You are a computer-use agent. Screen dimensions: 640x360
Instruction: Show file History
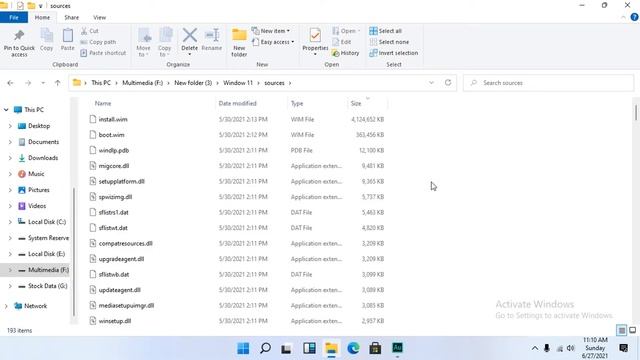(346, 53)
